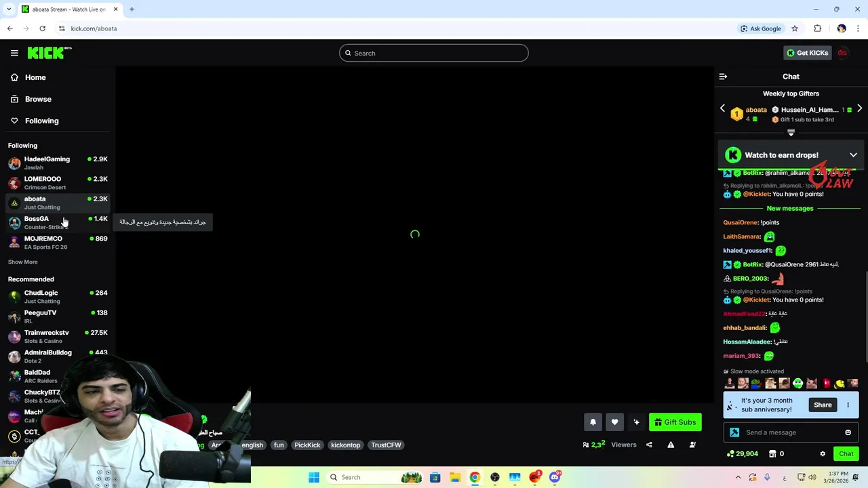Open a new Chrome tab
The image size is (868, 488).
click(132, 9)
